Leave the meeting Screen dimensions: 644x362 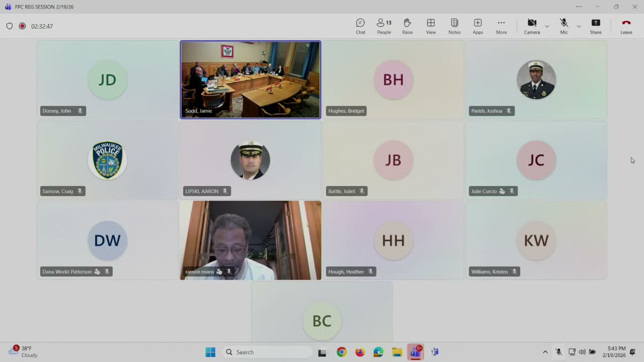pyautogui.click(x=626, y=26)
